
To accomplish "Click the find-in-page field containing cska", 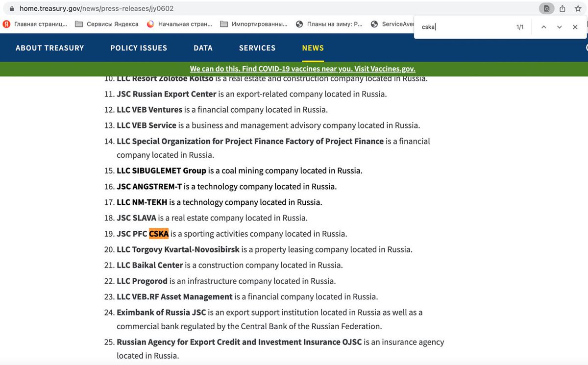I will (465, 27).
